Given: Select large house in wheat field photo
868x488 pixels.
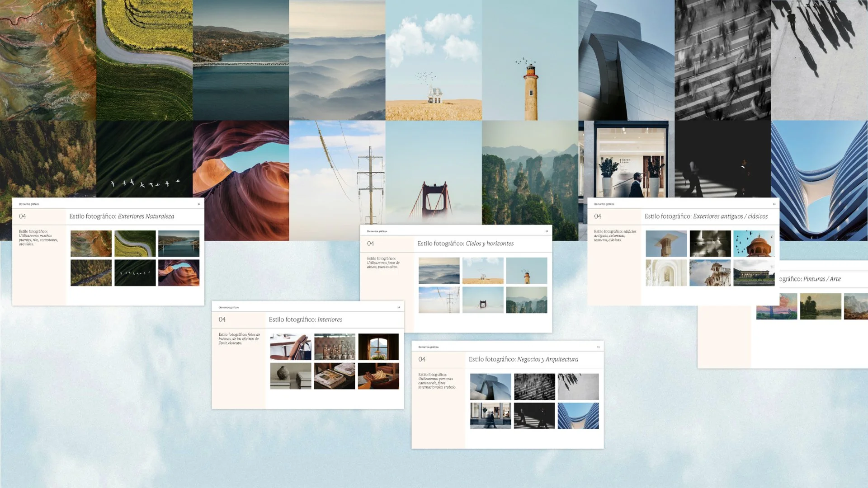Looking at the screenshot, I should 434,60.
